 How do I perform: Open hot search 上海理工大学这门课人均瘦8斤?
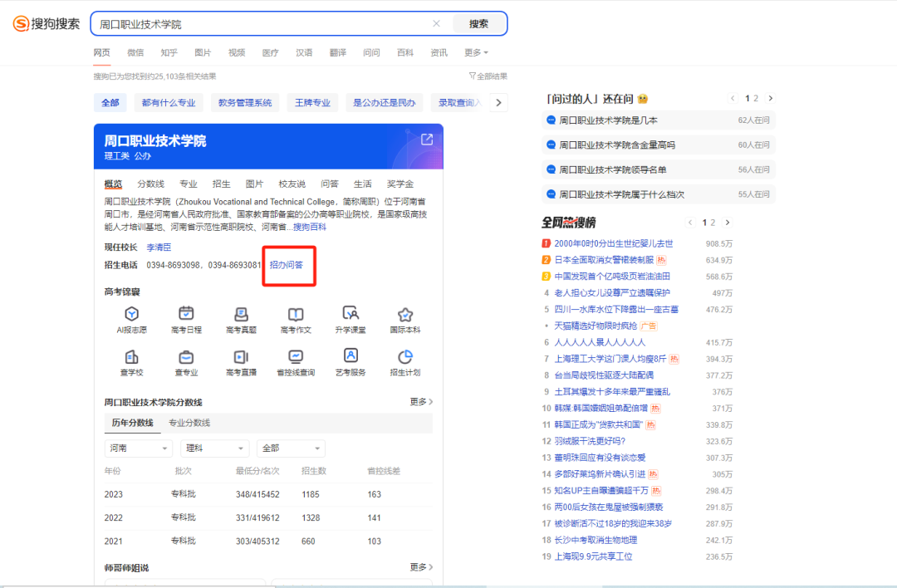click(x=610, y=359)
